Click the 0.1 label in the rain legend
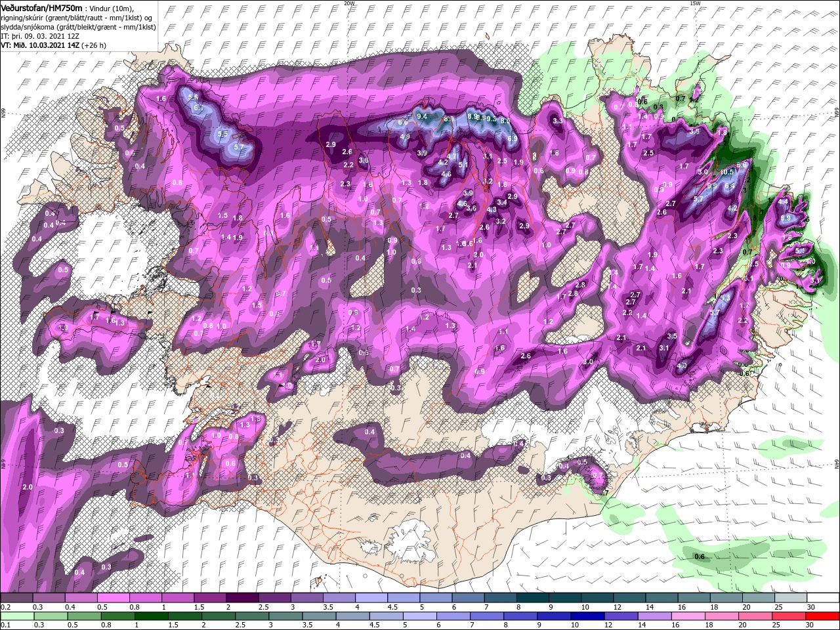Screen dimensions: 840x630 pyautogui.click(x=5, y=625)
